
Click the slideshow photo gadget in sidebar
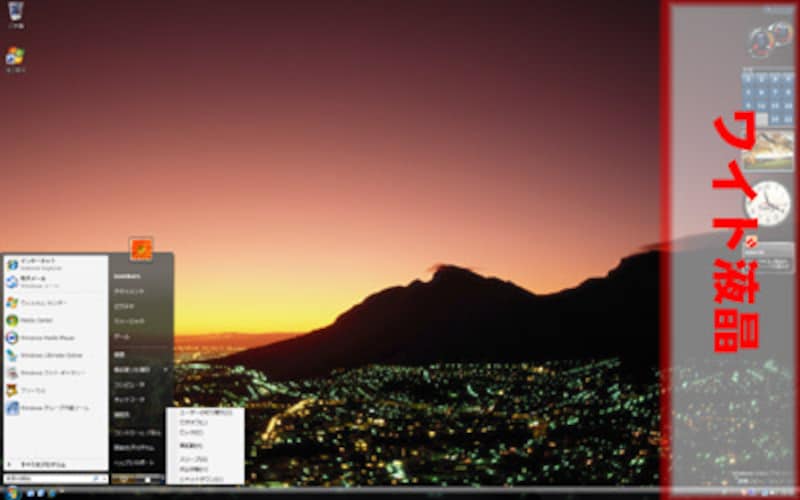[768, 149]
